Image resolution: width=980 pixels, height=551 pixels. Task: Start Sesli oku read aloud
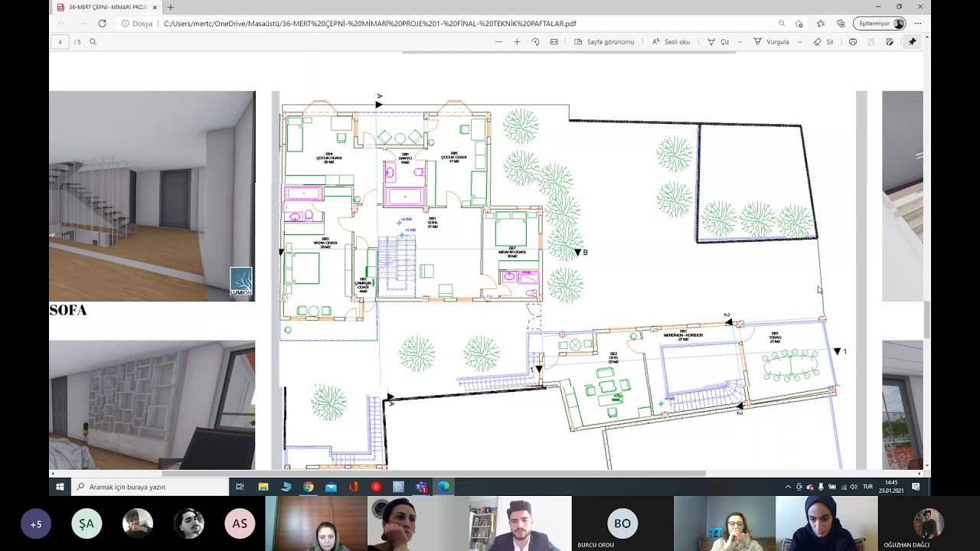pyautogui.click(x=671, y=42)
